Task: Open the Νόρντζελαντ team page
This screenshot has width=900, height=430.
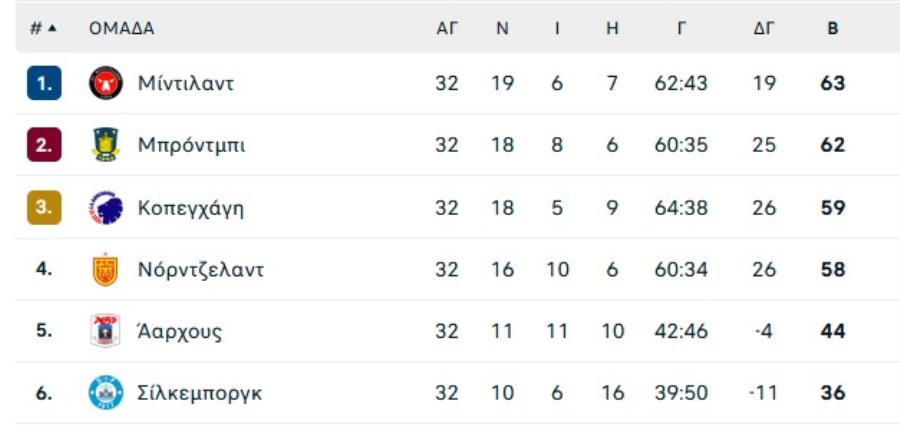Action: [201, 270]
